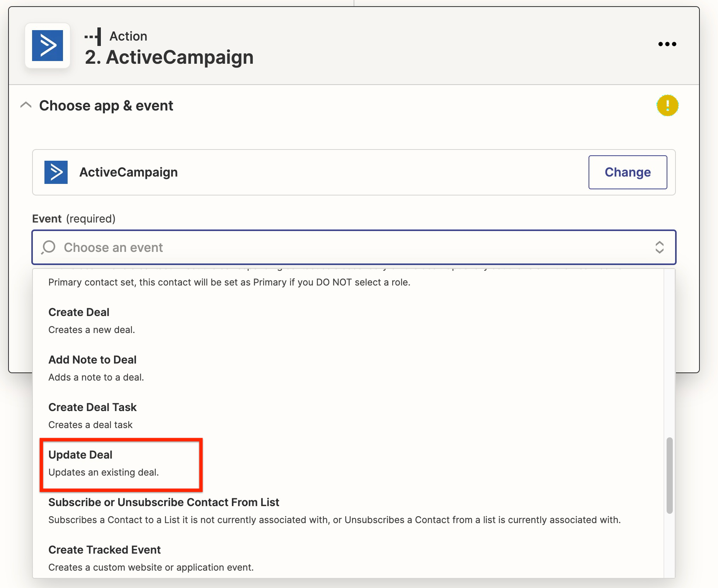Click the event list scrollbar thumb
Screen dimensions: 718x588
670,475
